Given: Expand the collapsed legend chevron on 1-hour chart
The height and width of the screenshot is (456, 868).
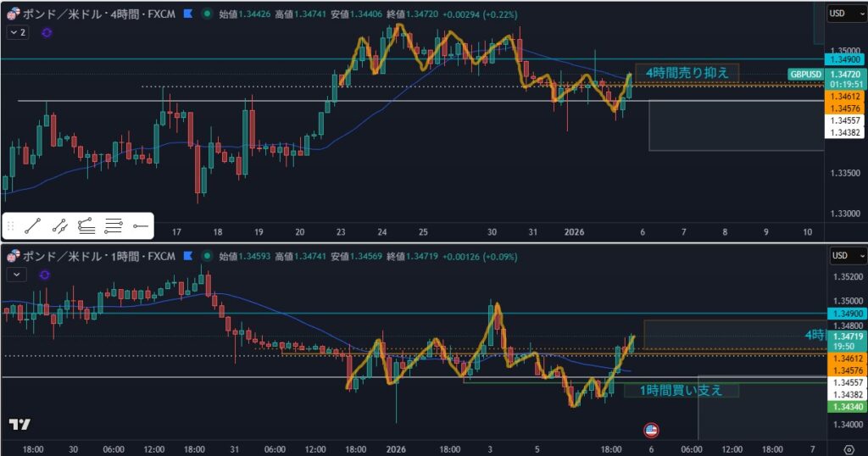Looking at the screenshot, I should [15, 274].
